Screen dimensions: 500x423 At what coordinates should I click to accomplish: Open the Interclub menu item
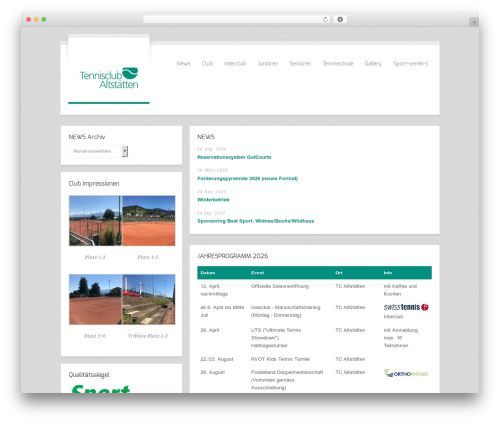tap(235, 63)
